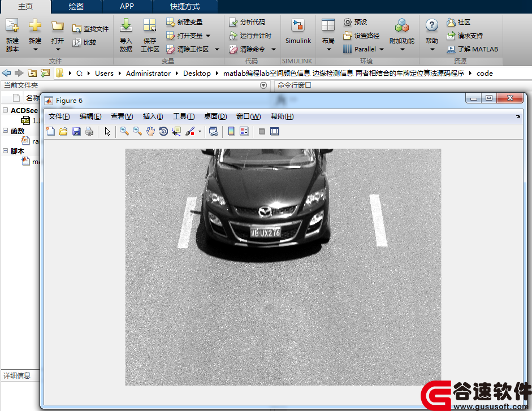532x411 pixels.
Task: Click new figure icon in Figure 6 toolbar
Action: [50, 131]
